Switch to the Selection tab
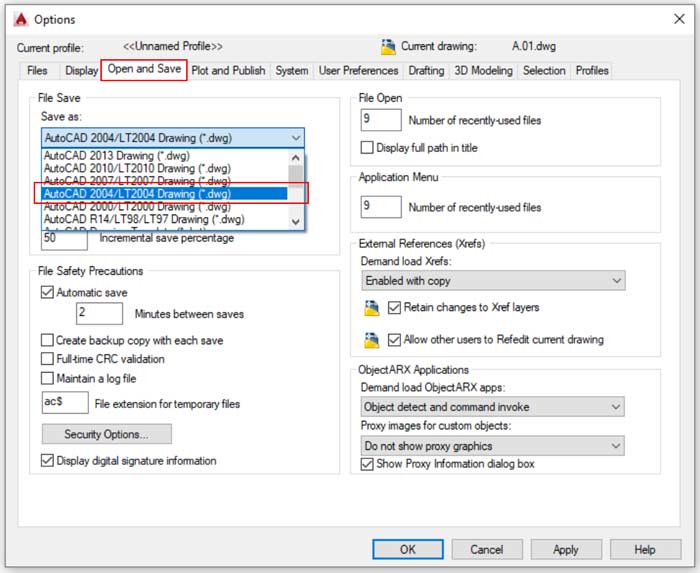 click(544, 71)
